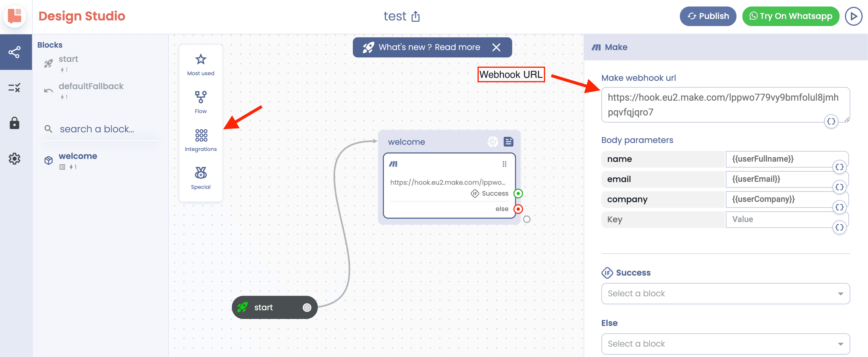Screen dimensions: 868x357
Task: Open the Flow blocks category
Action: (201, 102)
